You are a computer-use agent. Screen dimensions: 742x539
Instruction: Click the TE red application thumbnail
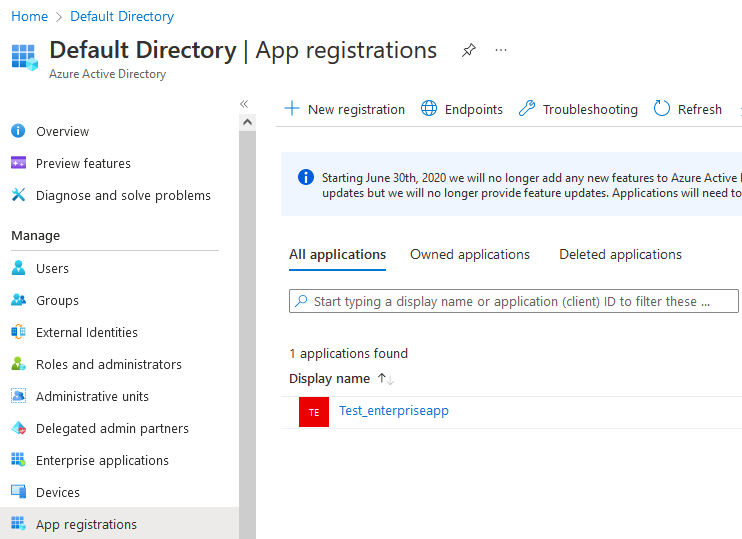314,412
